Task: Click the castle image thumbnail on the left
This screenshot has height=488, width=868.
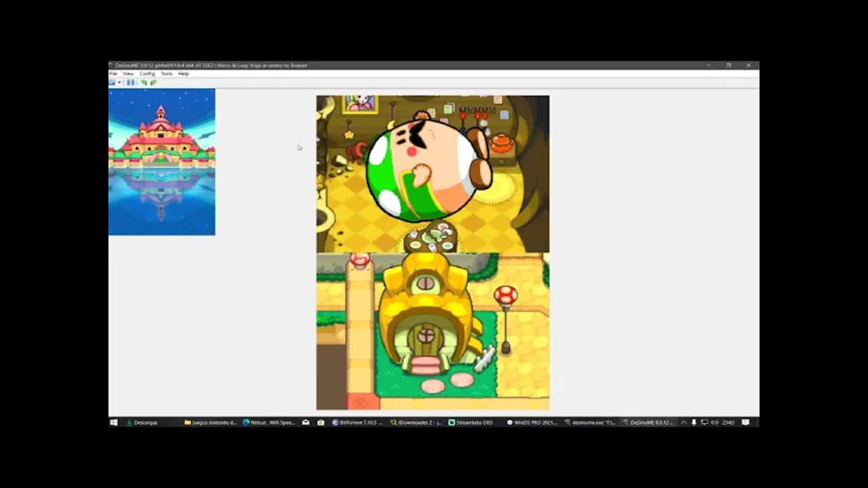Action: (x=161, y=162)
